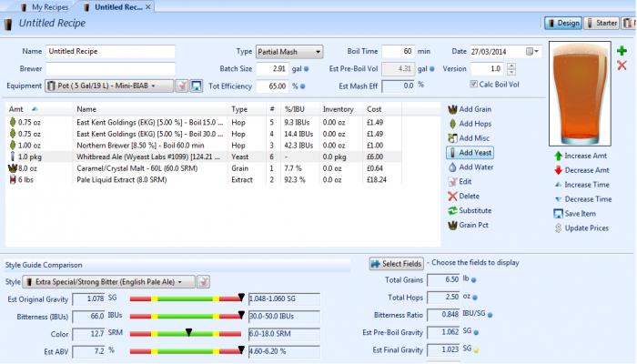Click the Grain Pct icon
The width and height of the screenshot is (637, 364).
[x=452, y=226]
